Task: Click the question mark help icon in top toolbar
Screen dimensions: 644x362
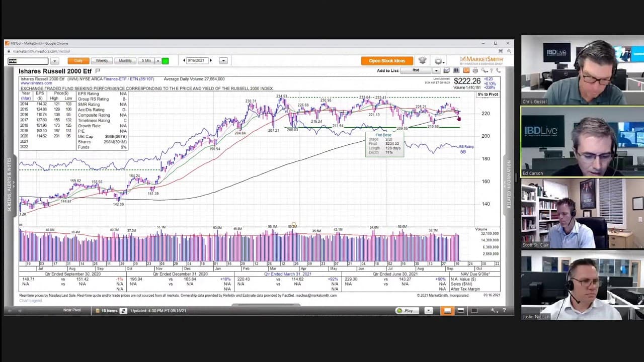Action: (x=491, y=70)
